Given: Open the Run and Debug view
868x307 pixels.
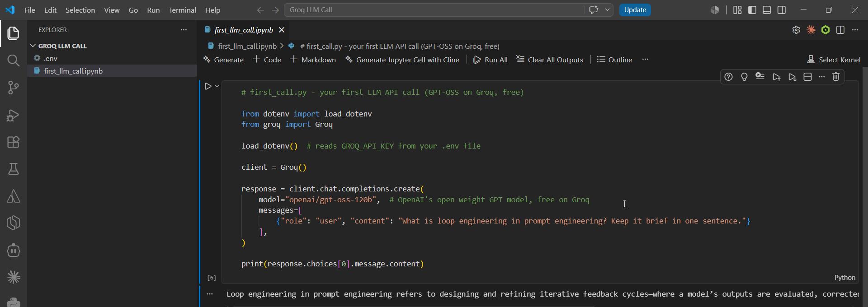Looking at the screenshot, I should point(13,115).
